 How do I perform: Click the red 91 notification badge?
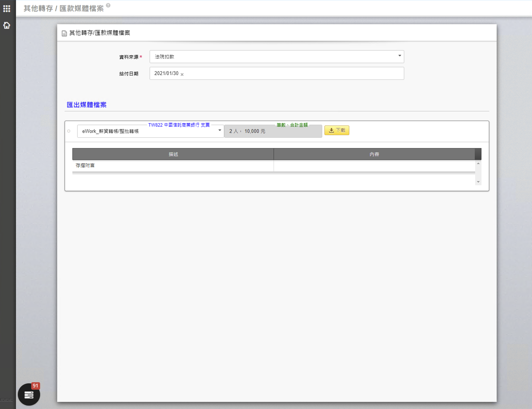pos(36,386)
